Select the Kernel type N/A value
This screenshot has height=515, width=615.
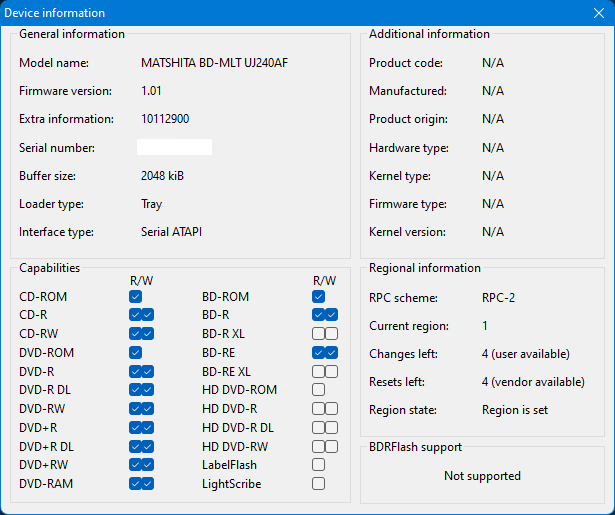pos(493,176)
